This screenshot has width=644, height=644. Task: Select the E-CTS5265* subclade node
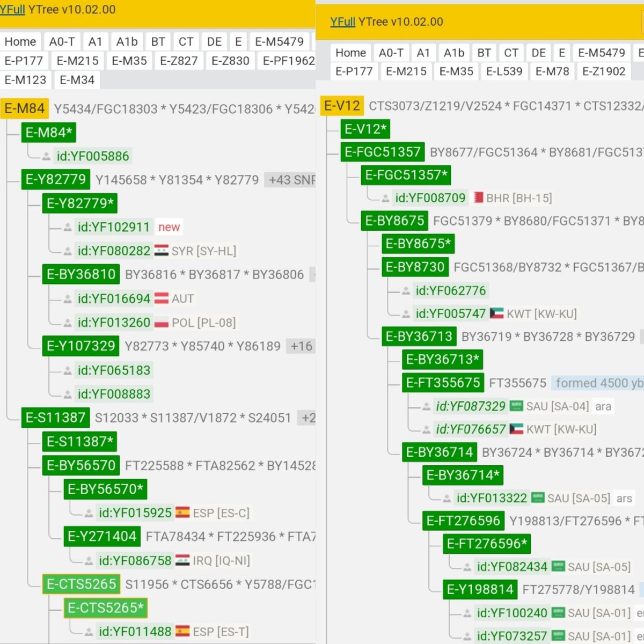[105, 608]
